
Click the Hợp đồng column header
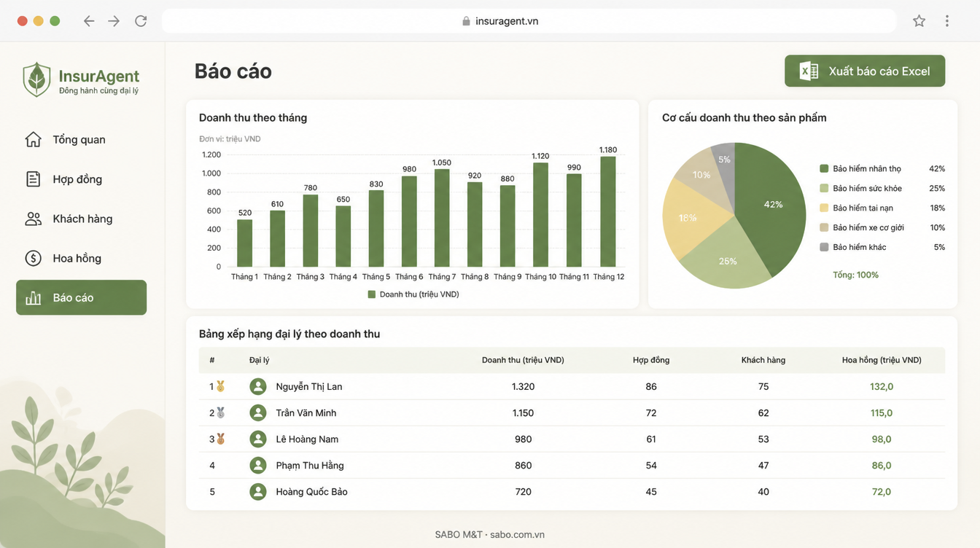click(x=651, y=360)
